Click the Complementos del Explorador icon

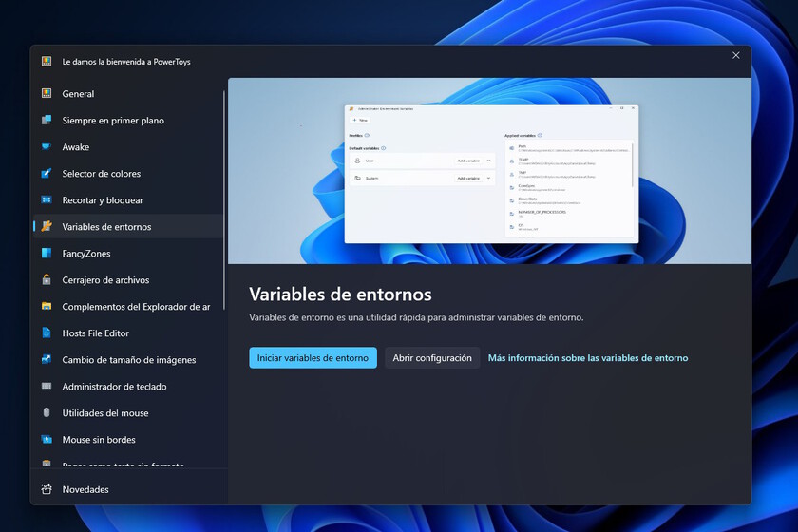(x=47, y=306)
